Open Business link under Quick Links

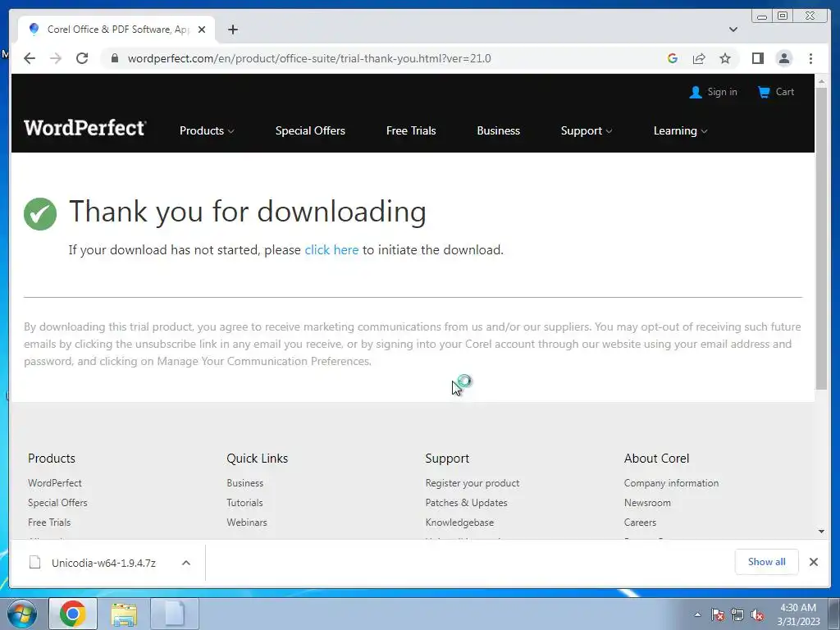244,482
